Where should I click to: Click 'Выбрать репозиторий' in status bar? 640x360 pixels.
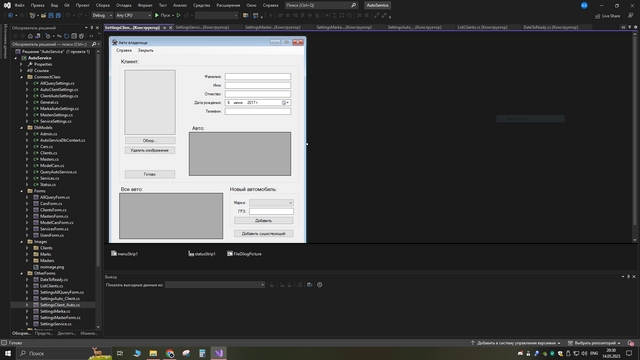click(x=594, y=343)
